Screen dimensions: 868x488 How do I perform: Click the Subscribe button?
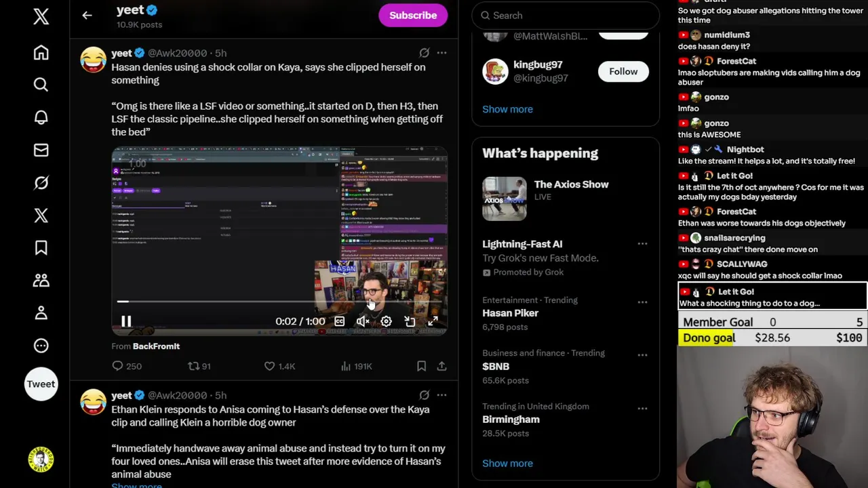(413, 15)
